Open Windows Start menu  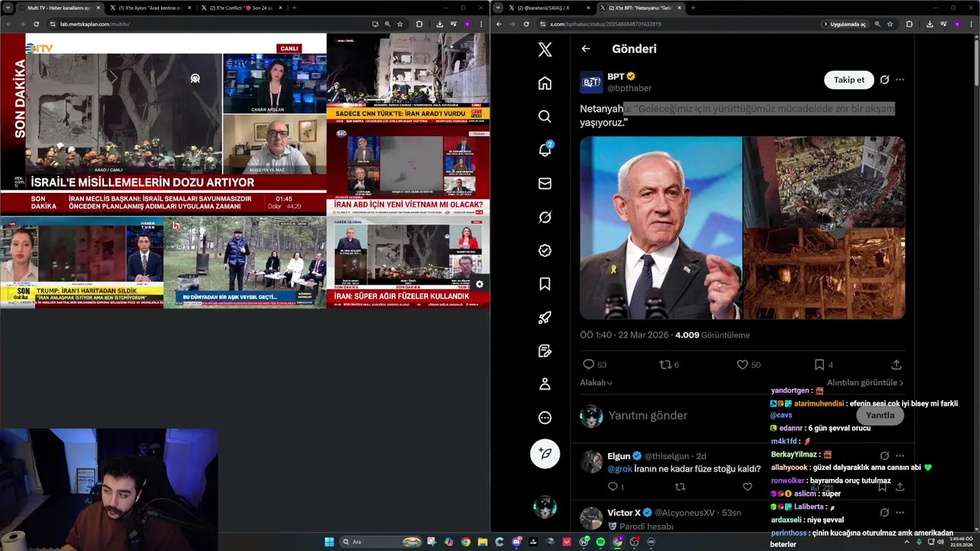[329, 542]
